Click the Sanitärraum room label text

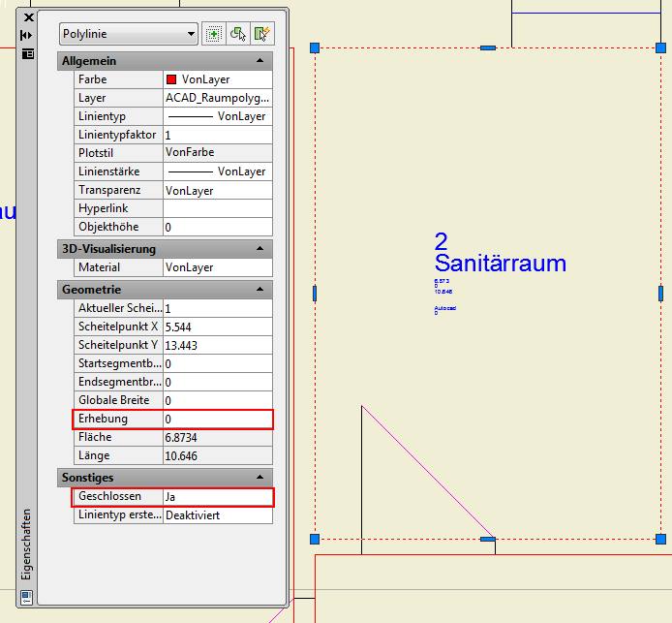(501, 264)
